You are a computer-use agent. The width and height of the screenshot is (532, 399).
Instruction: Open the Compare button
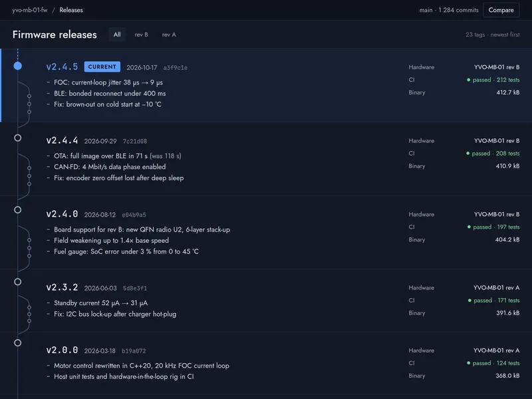pos(501,10)
